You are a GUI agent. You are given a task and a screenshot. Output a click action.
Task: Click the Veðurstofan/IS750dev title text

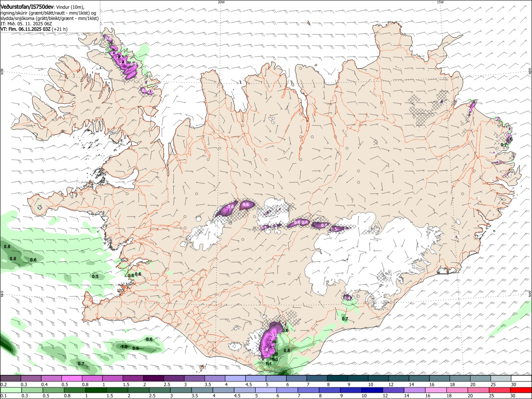click(27, 7)
